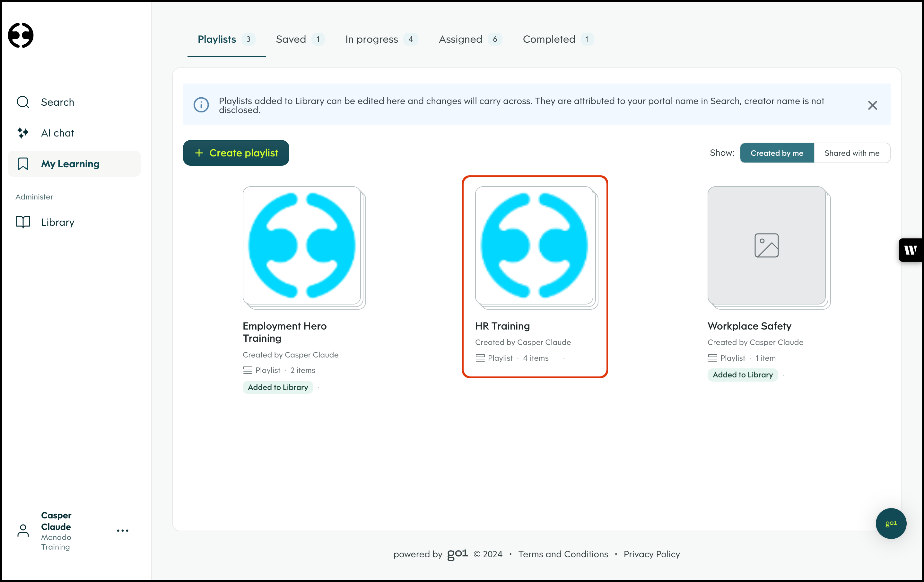Select Search in the sidebar

[74, 102]
